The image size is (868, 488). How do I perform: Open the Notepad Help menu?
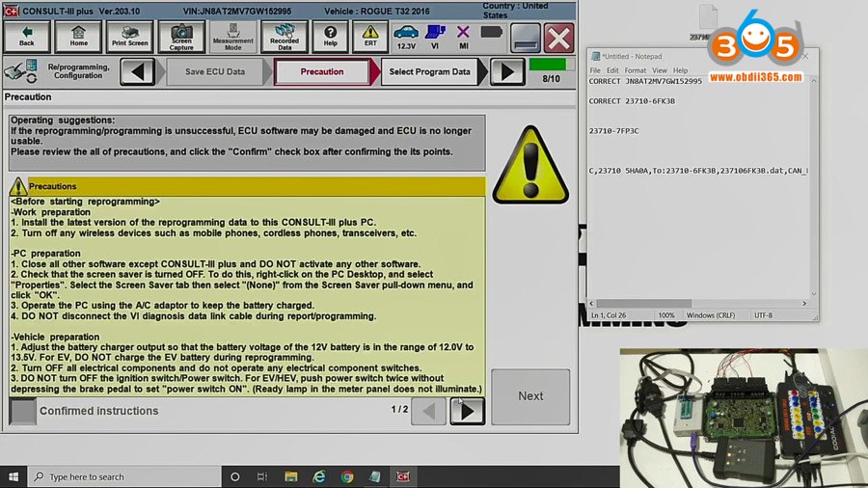click(x=680, y=70)
